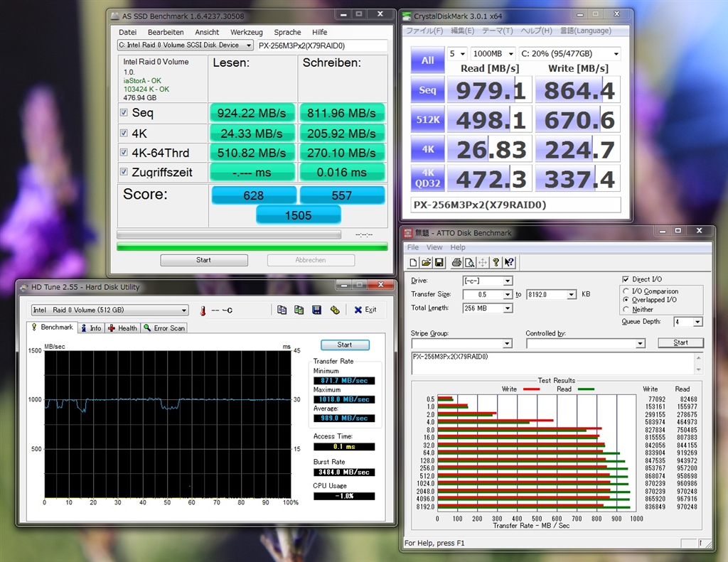Image resolution: width=728 pixels, height=562 pixels.
Task: Open ATTO Controlled by dropdown
Action: pyautogui.click(x=641, y=343)
